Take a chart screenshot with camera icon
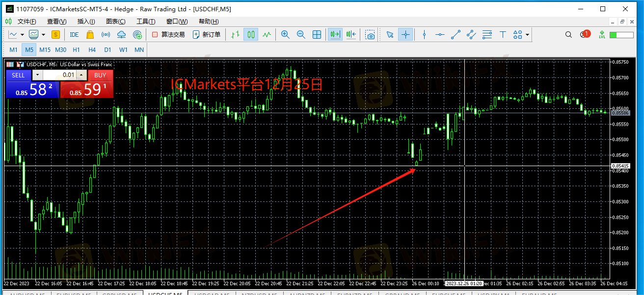Screen dimensions: 644x295 pos(370,34)
